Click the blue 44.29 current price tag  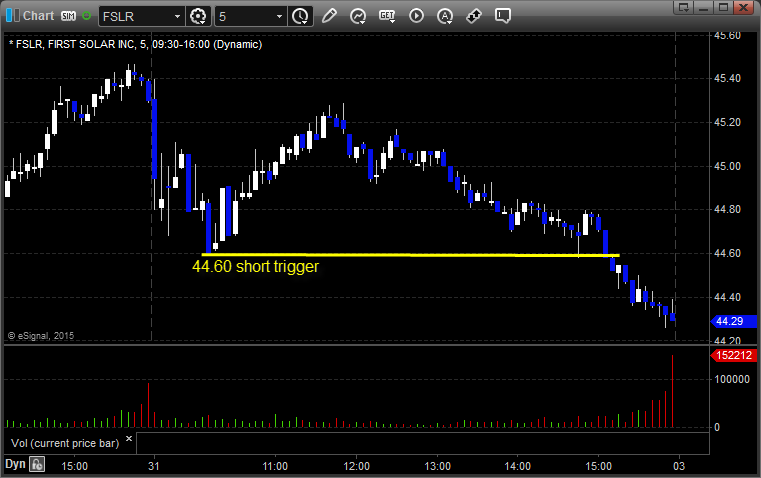734,321
